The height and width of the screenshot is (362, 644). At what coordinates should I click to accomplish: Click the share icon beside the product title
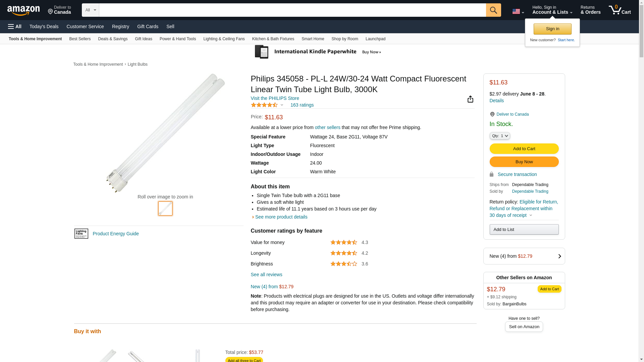tap(470, 99)
